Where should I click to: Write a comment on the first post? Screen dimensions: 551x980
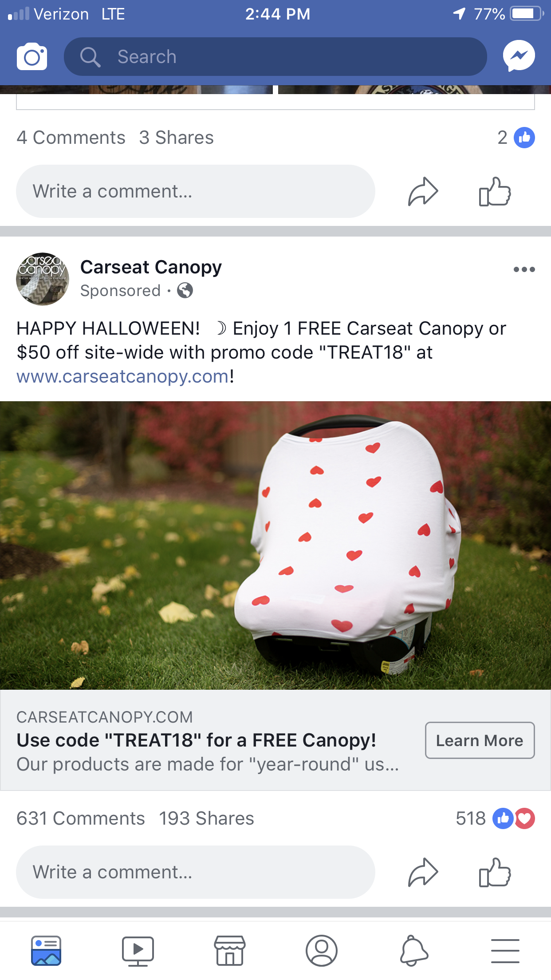pyautogui.click(x=196, y=191)
